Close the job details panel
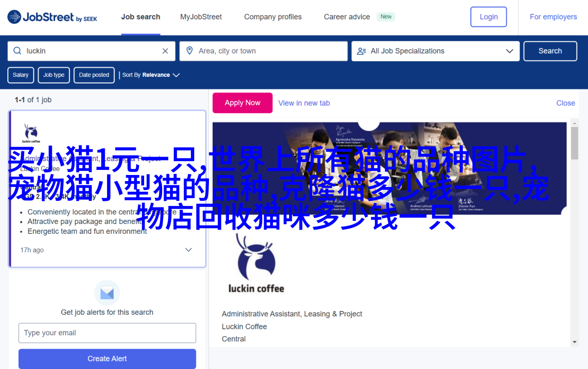The width and height of the screenshot is (588, 369). tap(566, 103)
